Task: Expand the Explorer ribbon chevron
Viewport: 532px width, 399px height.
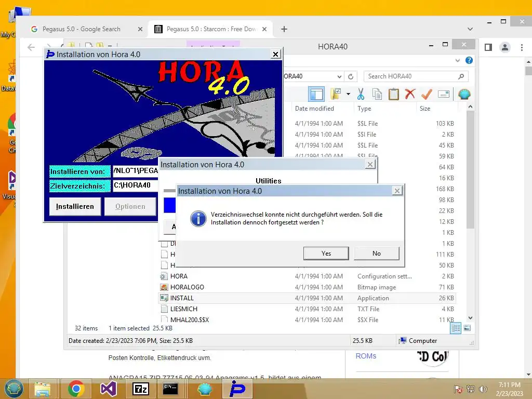Action: pos(458,60)
